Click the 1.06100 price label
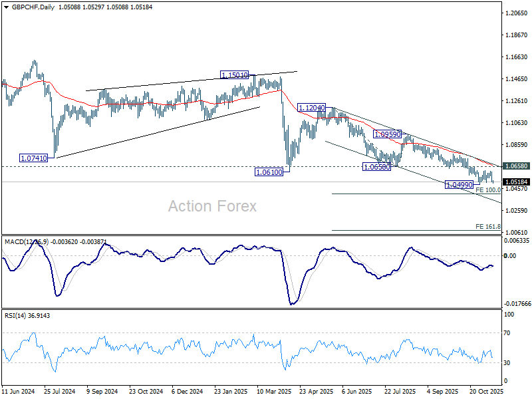The image size is (532, 399). 269,172
